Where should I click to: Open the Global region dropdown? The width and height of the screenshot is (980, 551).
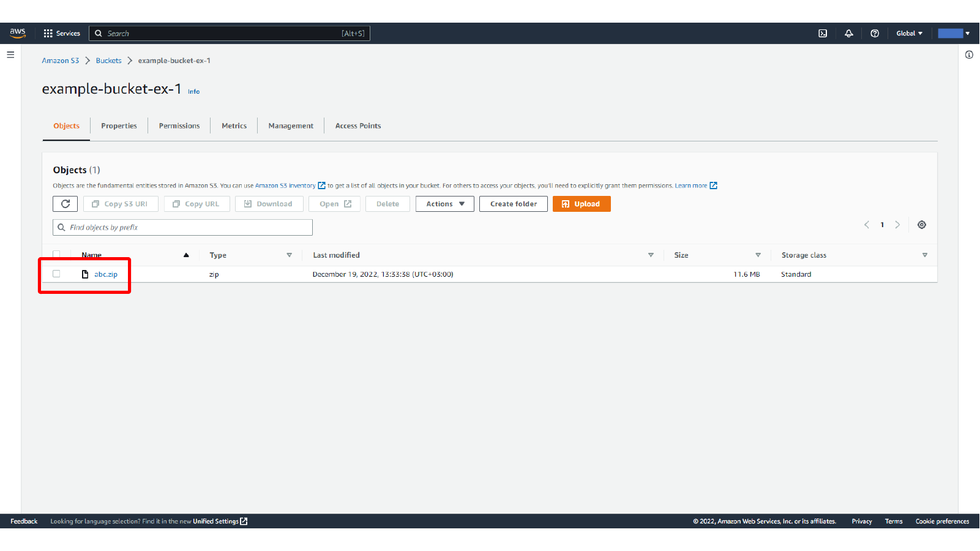(x=909, y=33)
